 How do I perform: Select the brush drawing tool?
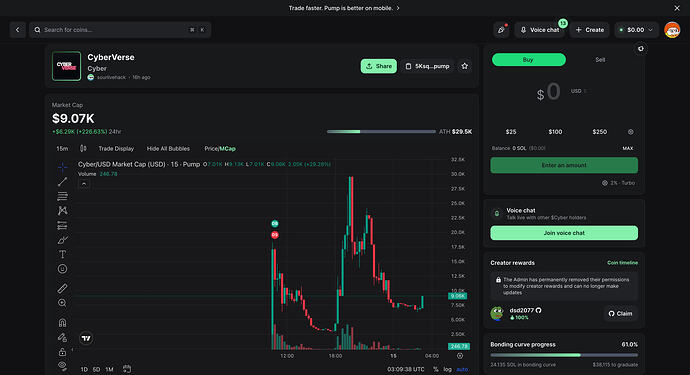pos(62,240)
